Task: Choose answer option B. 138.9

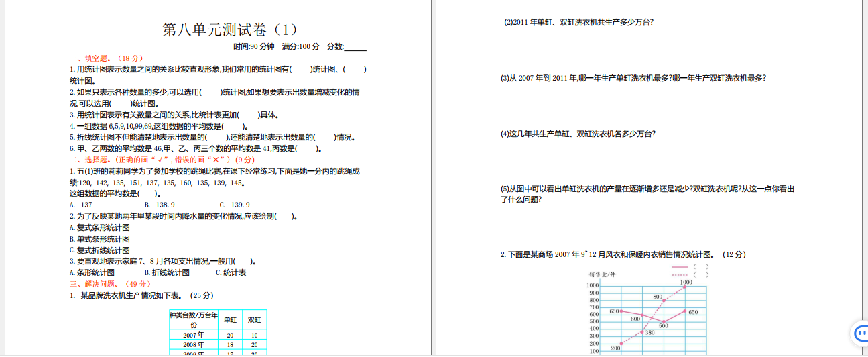Action: coord(160,205)
